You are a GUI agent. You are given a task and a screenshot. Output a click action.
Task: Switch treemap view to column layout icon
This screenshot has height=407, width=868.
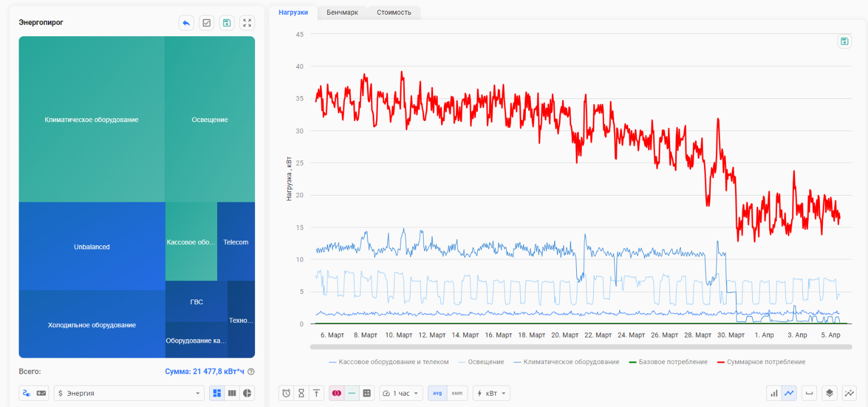click(232, 393)
